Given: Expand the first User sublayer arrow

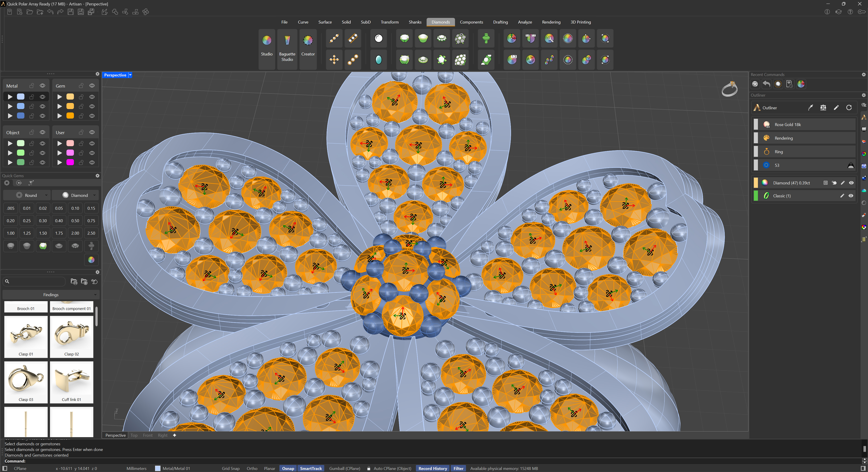Looking at the screenshot, I should [x=60, y=143].
